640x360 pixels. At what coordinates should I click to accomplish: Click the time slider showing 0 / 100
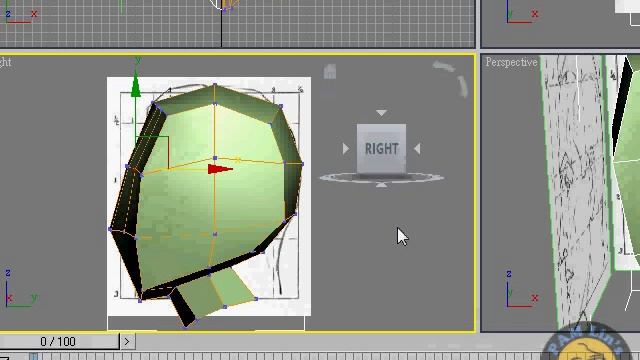point(59,341)
